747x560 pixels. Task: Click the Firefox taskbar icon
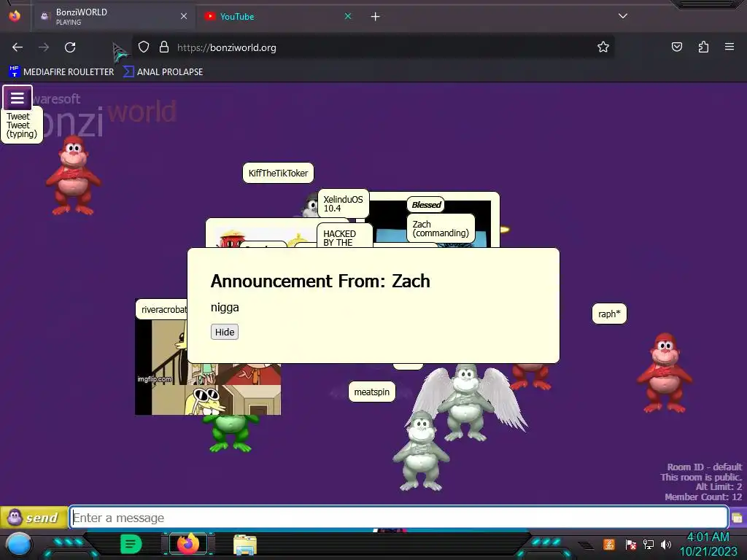pos(188,544)
